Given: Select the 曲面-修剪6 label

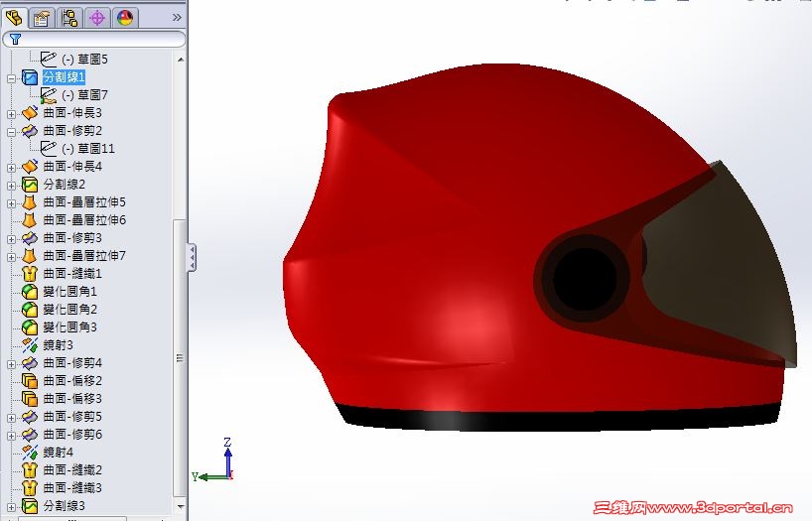Looking at the screenshot, I should [72, 435].
